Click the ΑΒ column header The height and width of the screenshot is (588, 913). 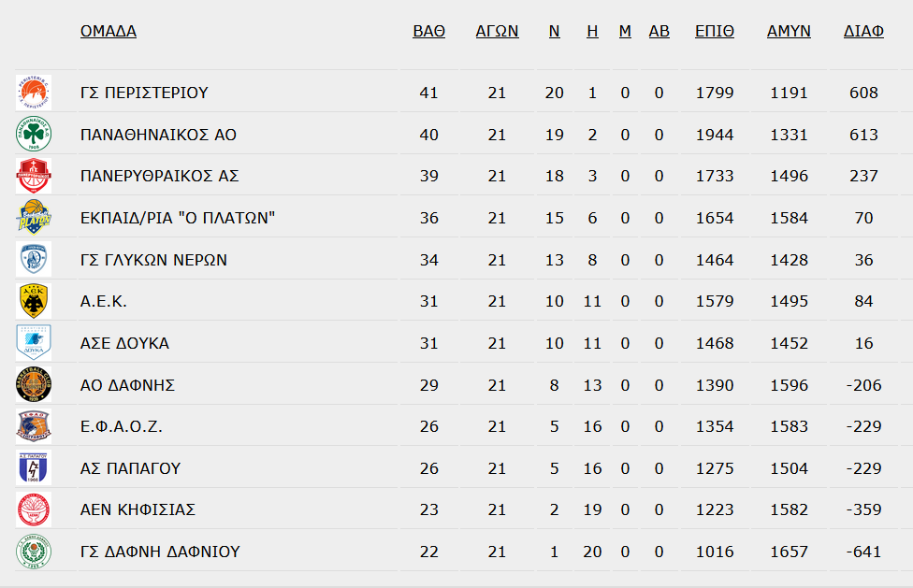click(659, 31)
